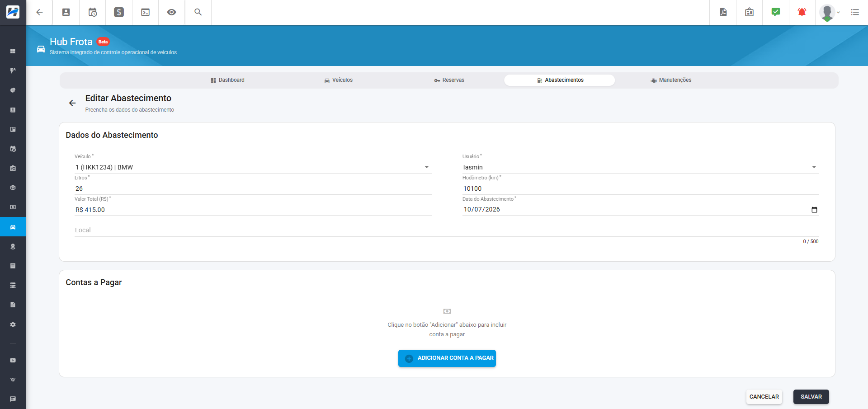Click the Salvar button
Viewport: 868px width, 409px height.
811,397
